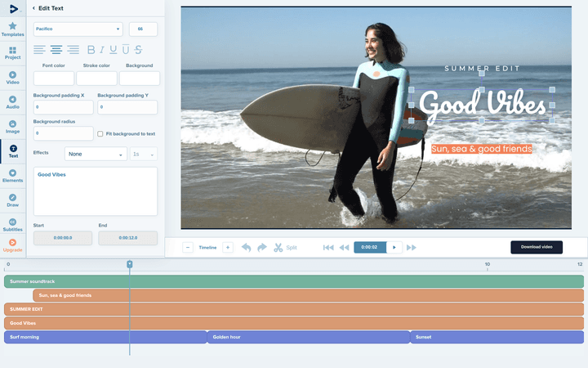Image resolution: width=588 pixels, height=368 pixels.
Task: Play the video preview
Action: point(394,247)
